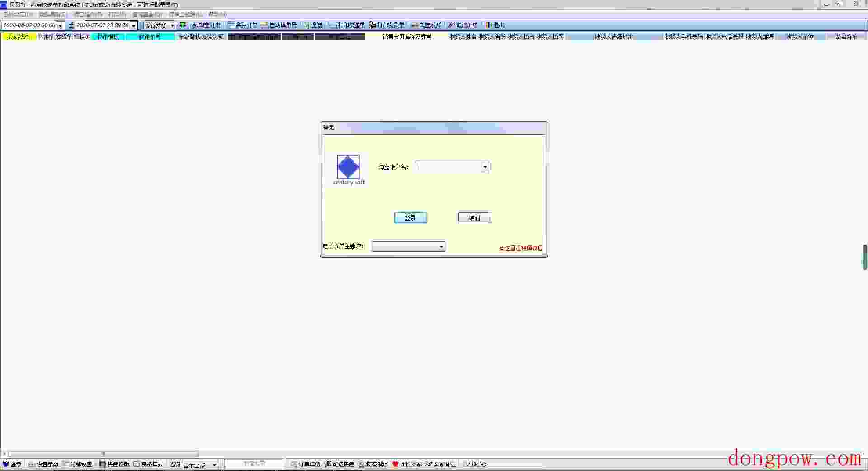Image resolution: width=868 pixels, height=471 pixels.
Task: Restore down the application window
Action: click(839, 4)
